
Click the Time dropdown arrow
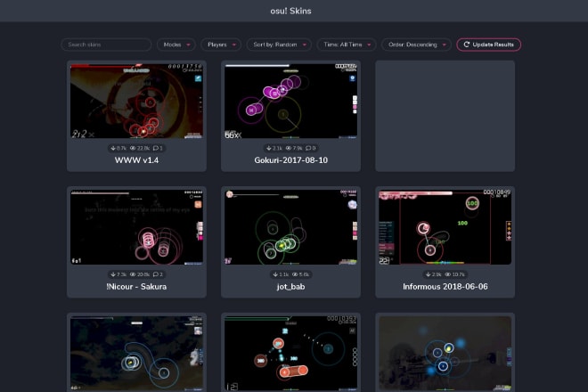pyautogui.click(x=369, y=45)
